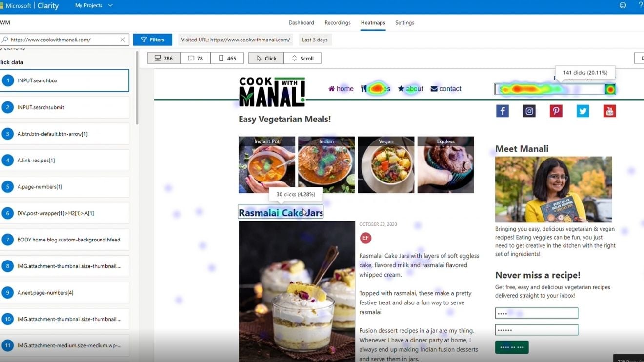
Task: Click the Rasmalai Cake Jars post title
Action: coord(281,213)
